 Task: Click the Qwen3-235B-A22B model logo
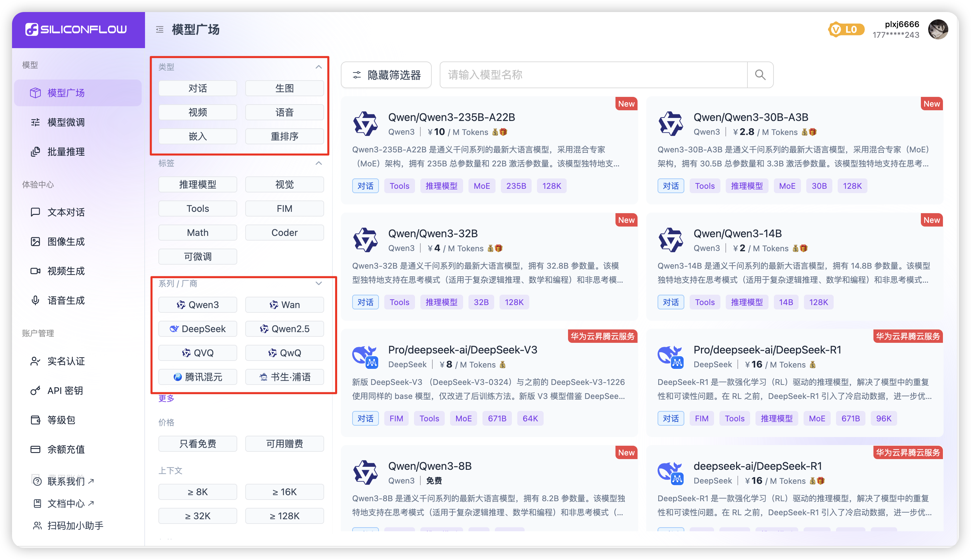365,124
